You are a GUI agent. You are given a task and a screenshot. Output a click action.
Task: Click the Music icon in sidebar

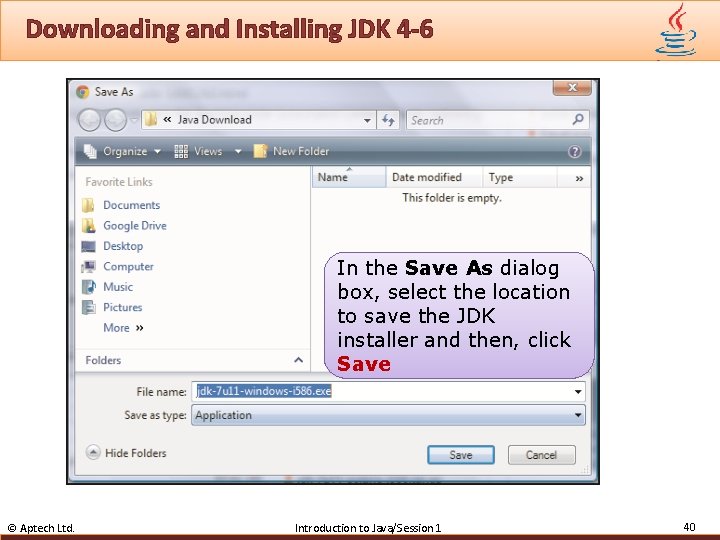pos(88,287)
